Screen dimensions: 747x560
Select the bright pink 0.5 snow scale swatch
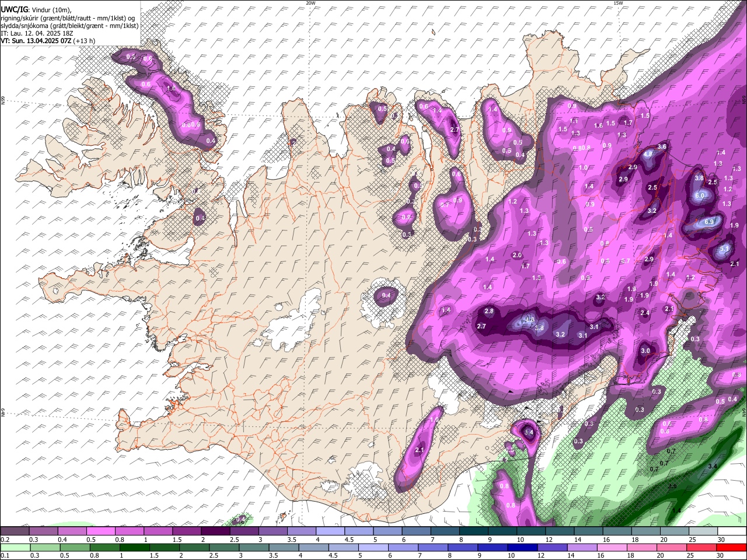coord(100,531)
